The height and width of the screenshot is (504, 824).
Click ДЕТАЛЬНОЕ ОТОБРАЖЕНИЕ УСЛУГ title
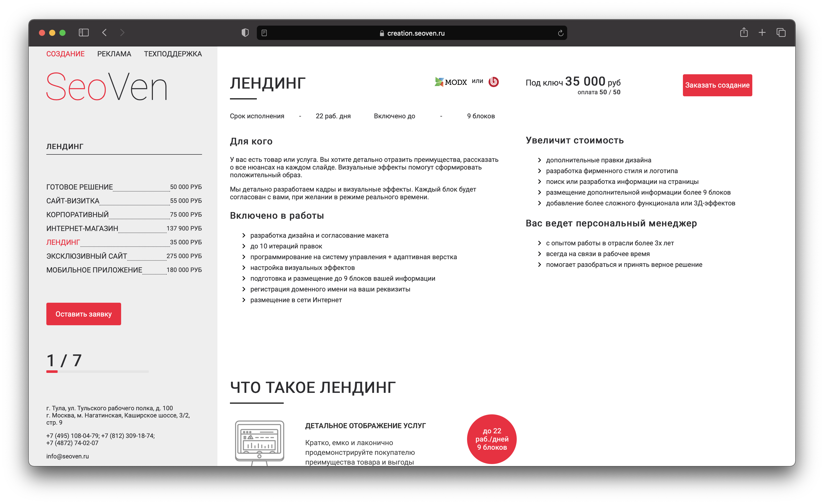[365, 426]
